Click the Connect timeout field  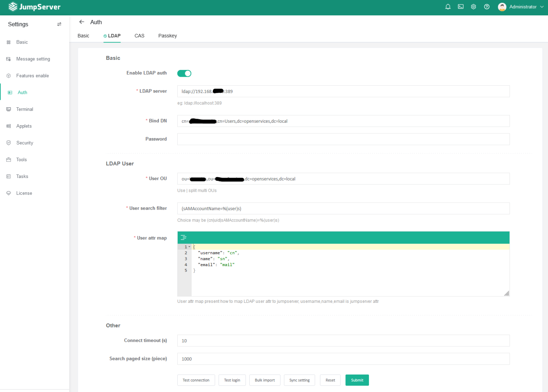[x=343, y=341]
